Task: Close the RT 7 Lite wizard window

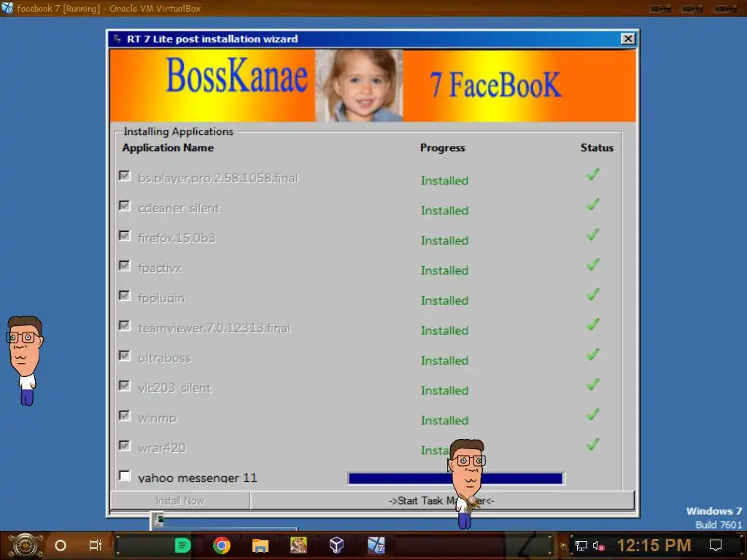Action: click(x=628, y=39)
